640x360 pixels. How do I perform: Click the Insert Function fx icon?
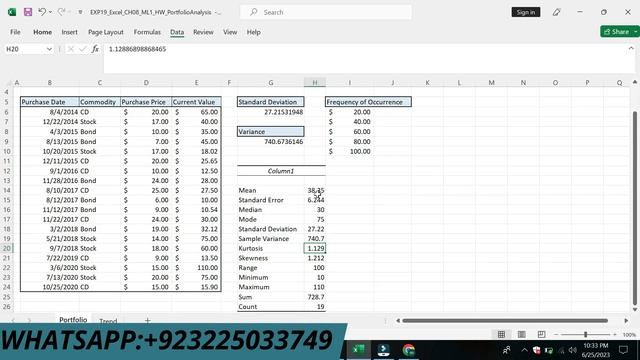[x=95, y=49]
